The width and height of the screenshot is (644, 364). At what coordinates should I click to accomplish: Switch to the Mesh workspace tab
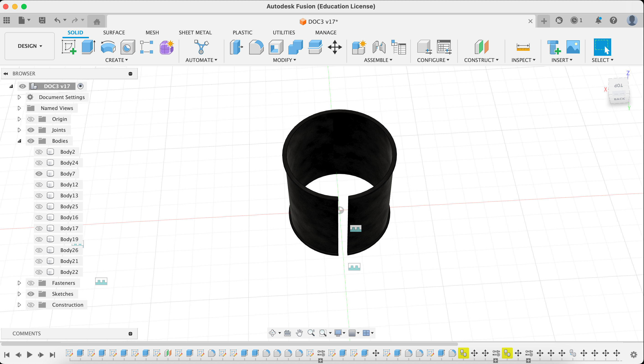pyautogui.click(x=152, y=32)
